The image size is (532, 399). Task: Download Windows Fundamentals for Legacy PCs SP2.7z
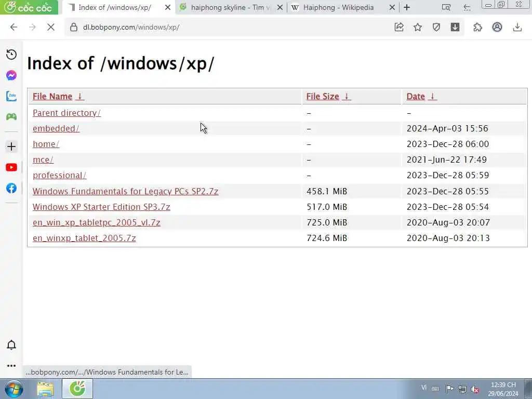click(126, 191)
